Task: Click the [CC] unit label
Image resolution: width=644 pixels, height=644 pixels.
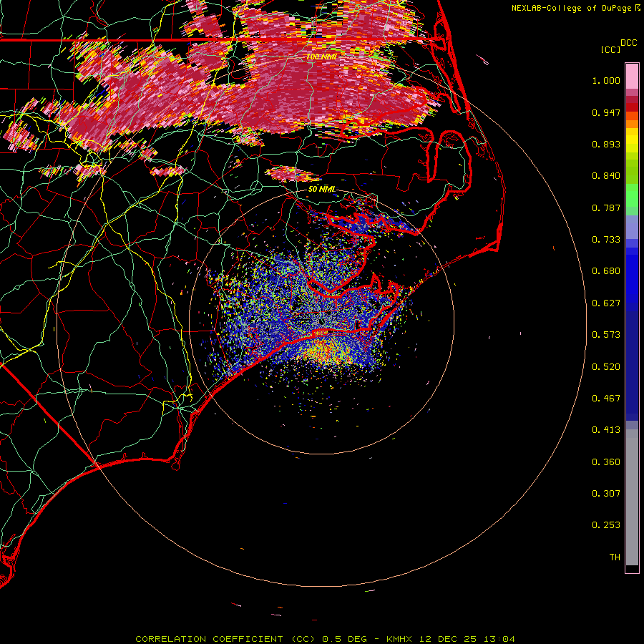Action: click(611, 49)
